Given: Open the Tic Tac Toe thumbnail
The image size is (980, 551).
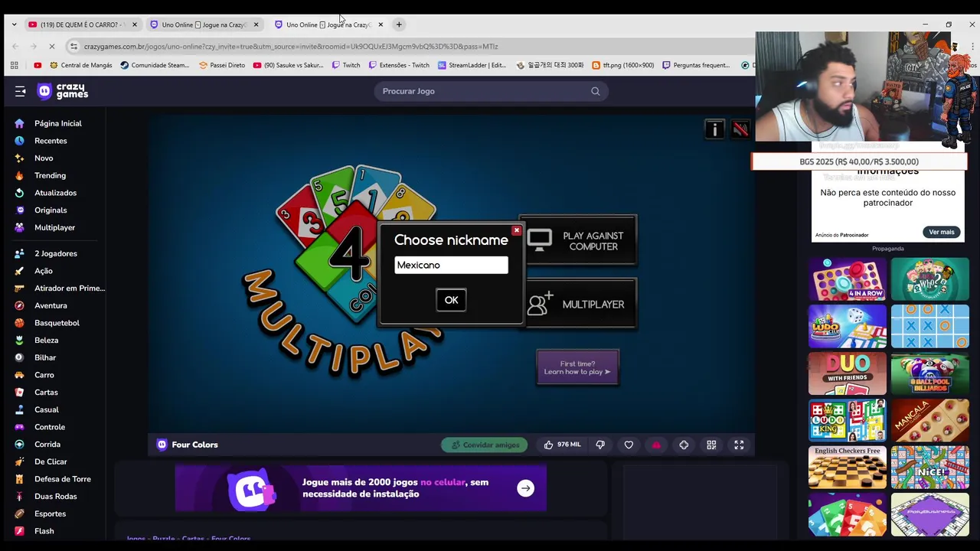Looking at the screenshot, I should (930, 327).
